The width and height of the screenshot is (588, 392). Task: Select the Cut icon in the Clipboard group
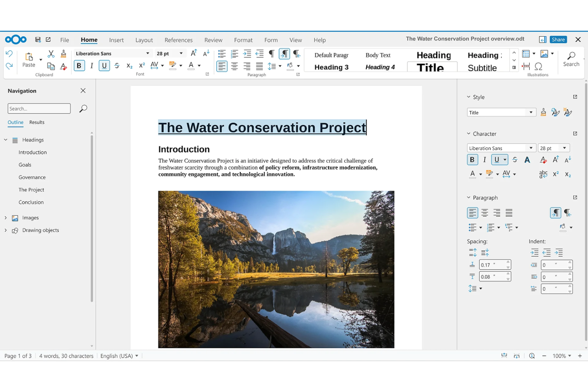pos(50,53)
